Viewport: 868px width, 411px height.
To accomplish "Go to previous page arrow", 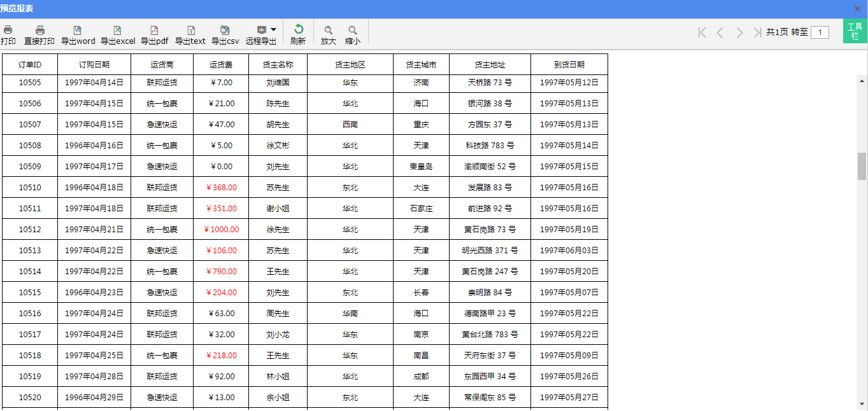I will pos(720,32).
